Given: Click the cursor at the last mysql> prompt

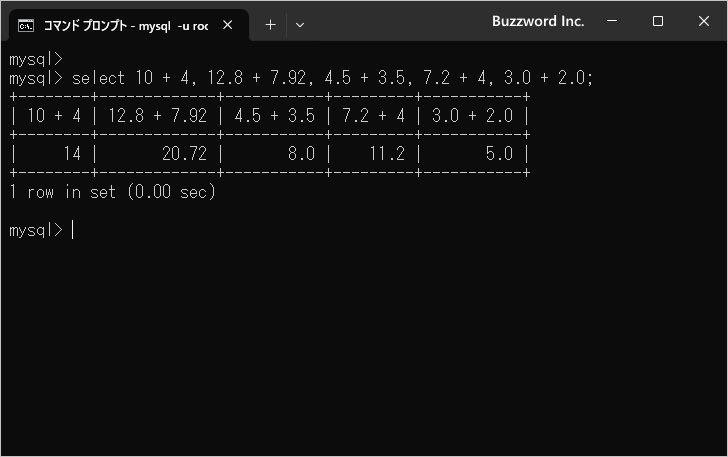Looking at the screenshot, I should 73,230.
